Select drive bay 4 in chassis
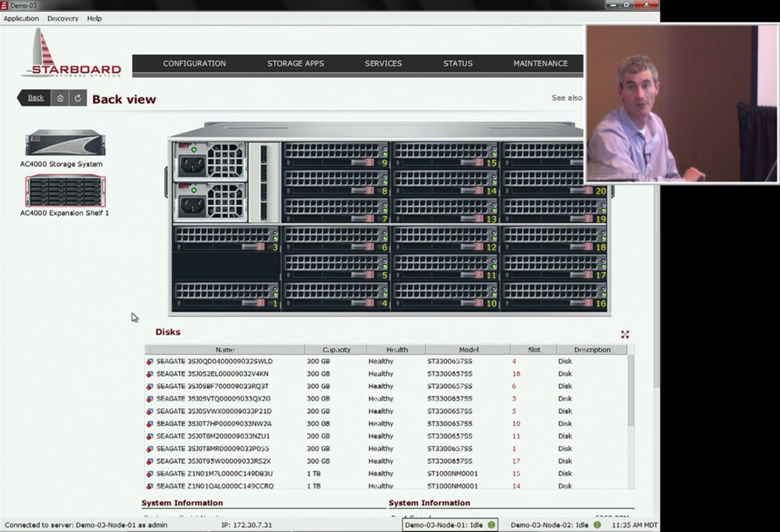 coord(336,296)
